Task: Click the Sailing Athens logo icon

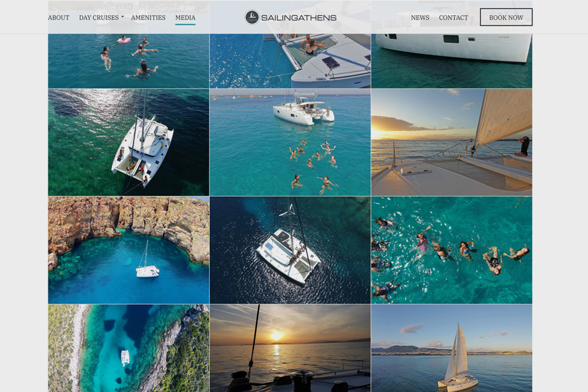Action: click(252, 17)
